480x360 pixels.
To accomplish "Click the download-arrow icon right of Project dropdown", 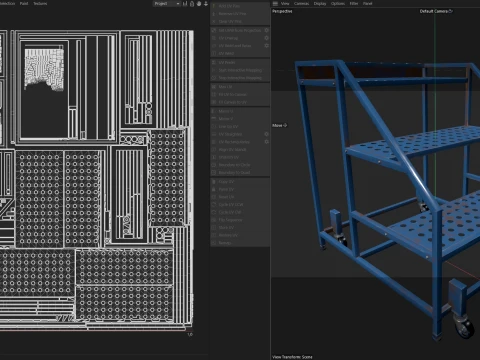I will 206,4.
